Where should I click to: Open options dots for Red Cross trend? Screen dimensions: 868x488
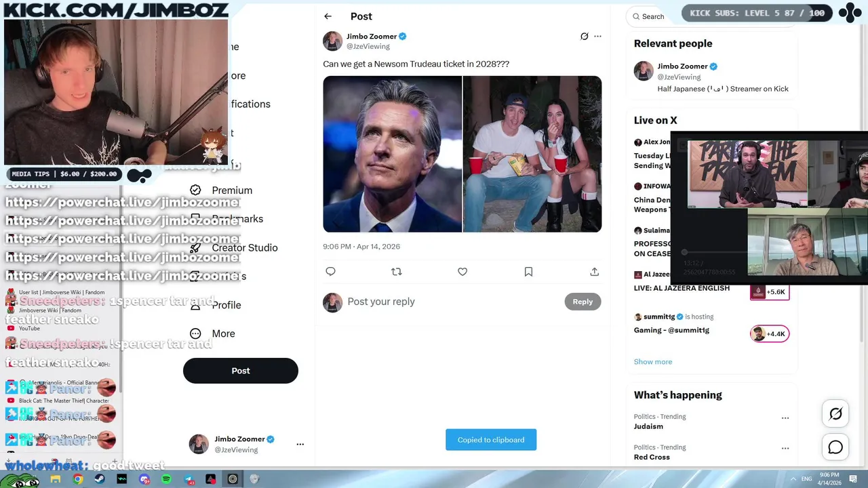tap(785, 448)
